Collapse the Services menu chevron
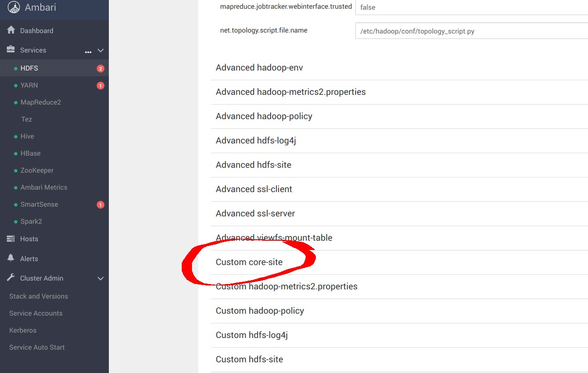Viewport: 588px width, 373px height. point(101,50)
